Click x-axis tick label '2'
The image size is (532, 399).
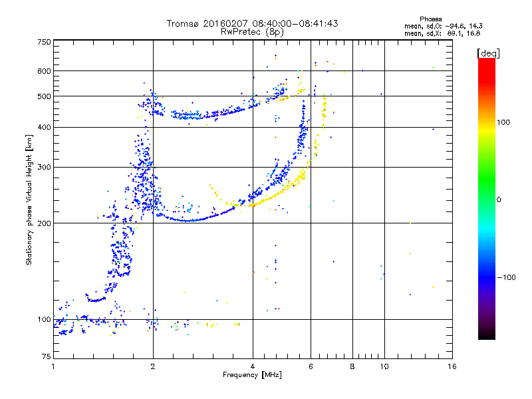point(153,366)
